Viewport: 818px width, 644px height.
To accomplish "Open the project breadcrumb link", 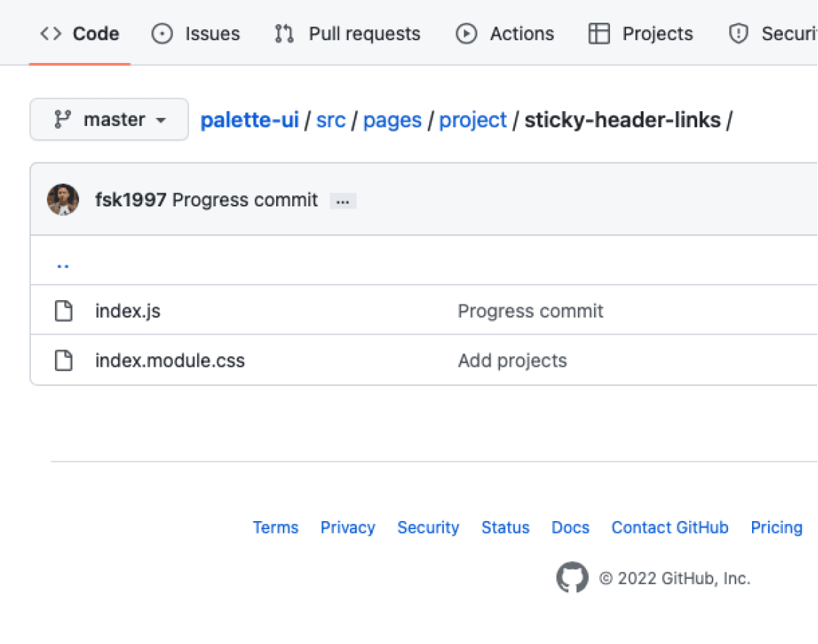I will [x=473, y=120].
